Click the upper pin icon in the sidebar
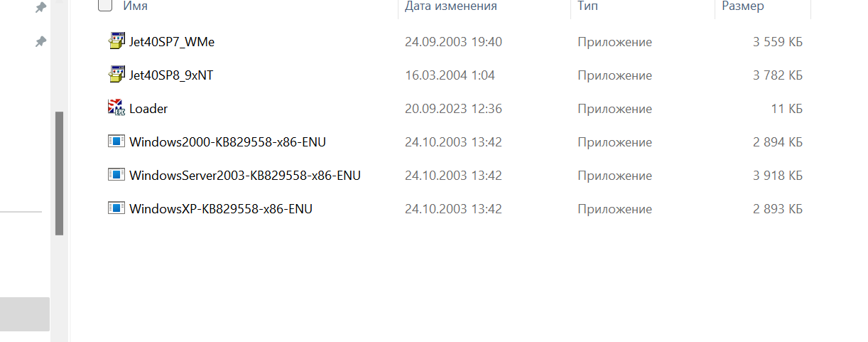 tap(41, 8)
